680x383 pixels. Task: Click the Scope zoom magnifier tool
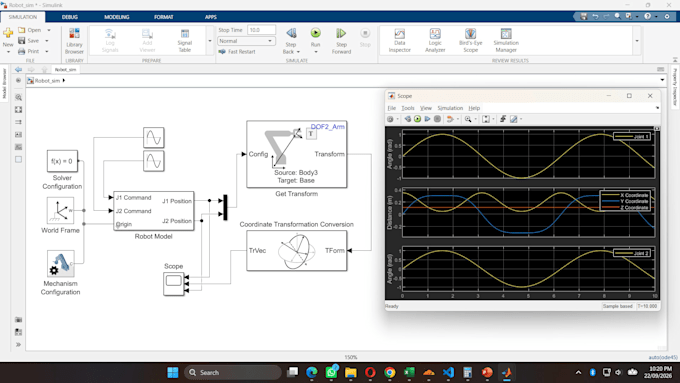coord(468,119)
